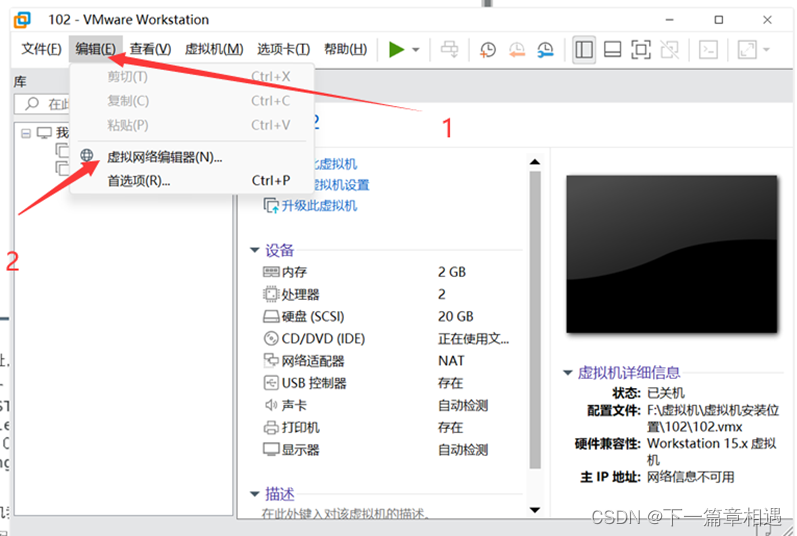The width and height of the screenshot is (797, 536).
Task: Collapse the 描述 section
Action: pos(254,493)
